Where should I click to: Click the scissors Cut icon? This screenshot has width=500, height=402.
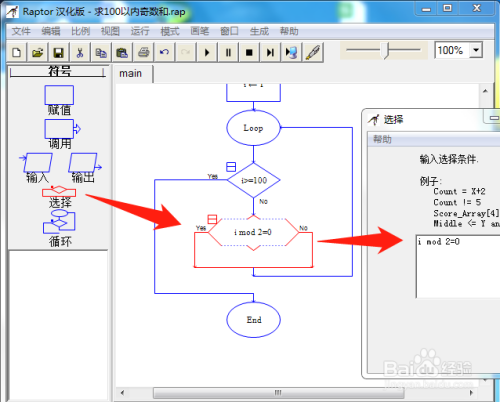click(x=80, y=52)
